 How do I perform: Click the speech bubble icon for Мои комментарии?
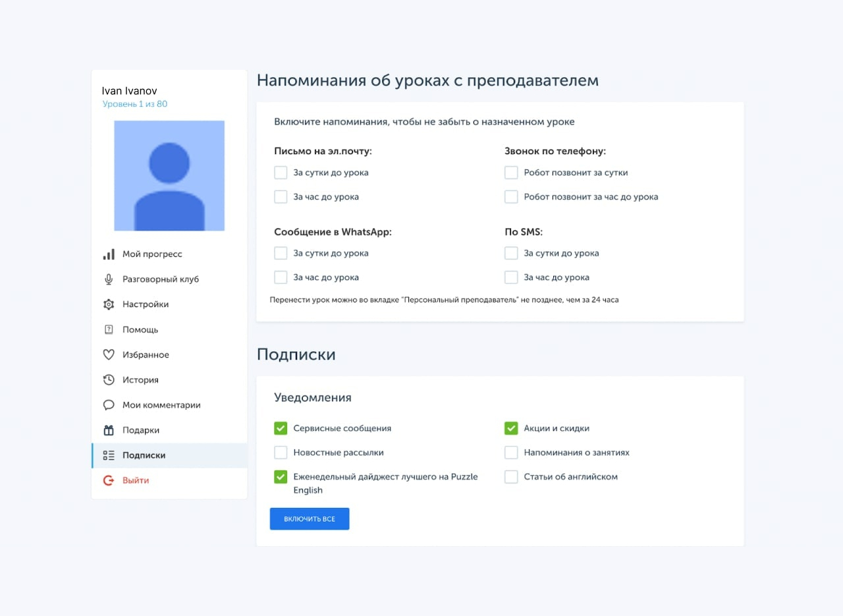coord(109,405)
